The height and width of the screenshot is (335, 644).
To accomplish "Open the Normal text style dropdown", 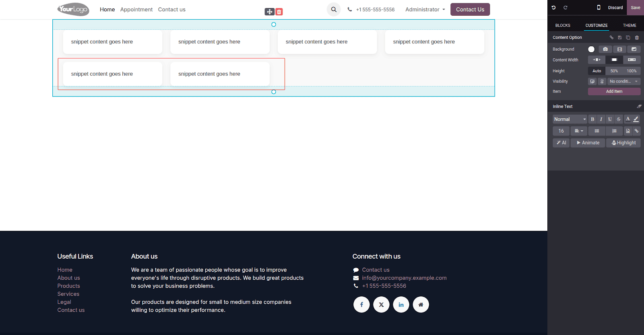I will [570, 119].
